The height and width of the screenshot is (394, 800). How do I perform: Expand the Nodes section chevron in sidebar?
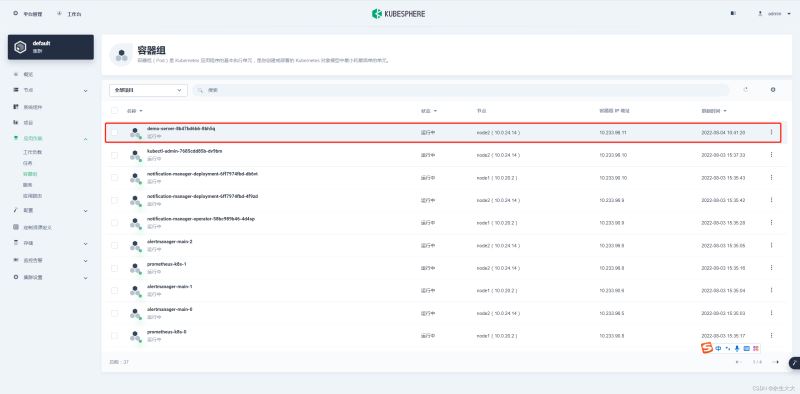pos(85,90)
